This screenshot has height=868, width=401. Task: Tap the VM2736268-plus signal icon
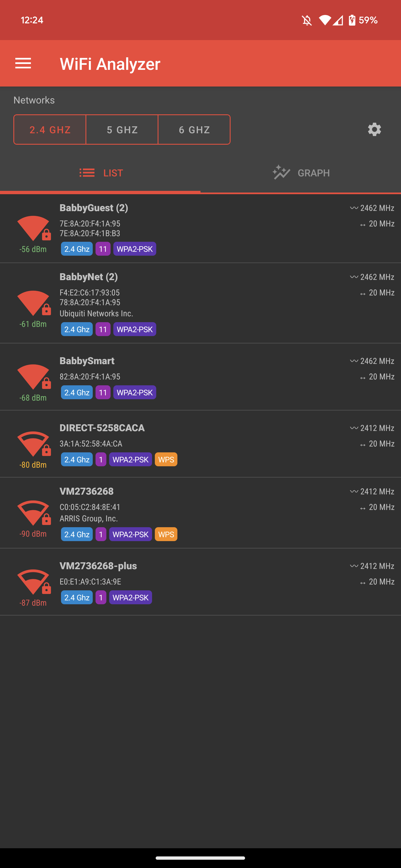click(33, 582)
